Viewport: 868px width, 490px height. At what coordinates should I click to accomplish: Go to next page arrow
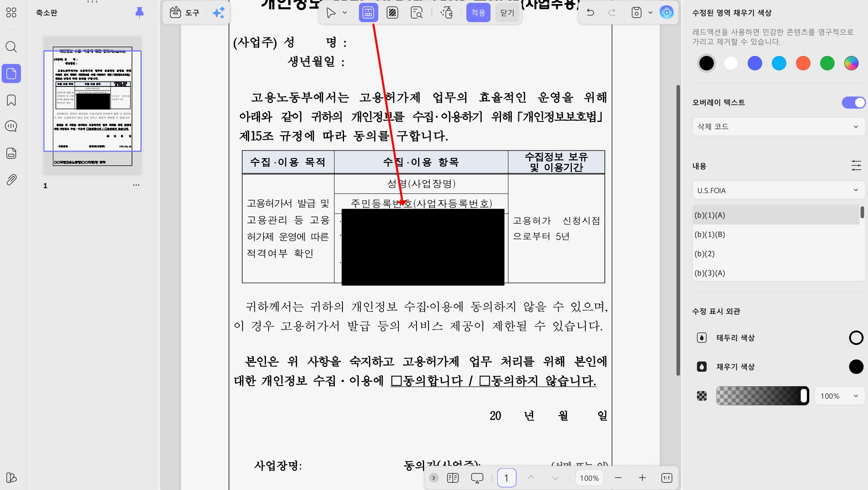tap(555, 478)
